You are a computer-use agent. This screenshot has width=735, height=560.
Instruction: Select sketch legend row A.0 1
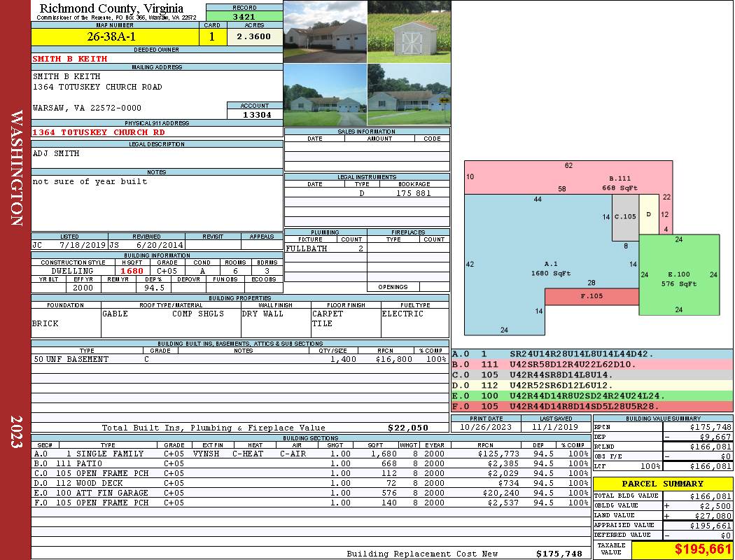pos(591,354)
